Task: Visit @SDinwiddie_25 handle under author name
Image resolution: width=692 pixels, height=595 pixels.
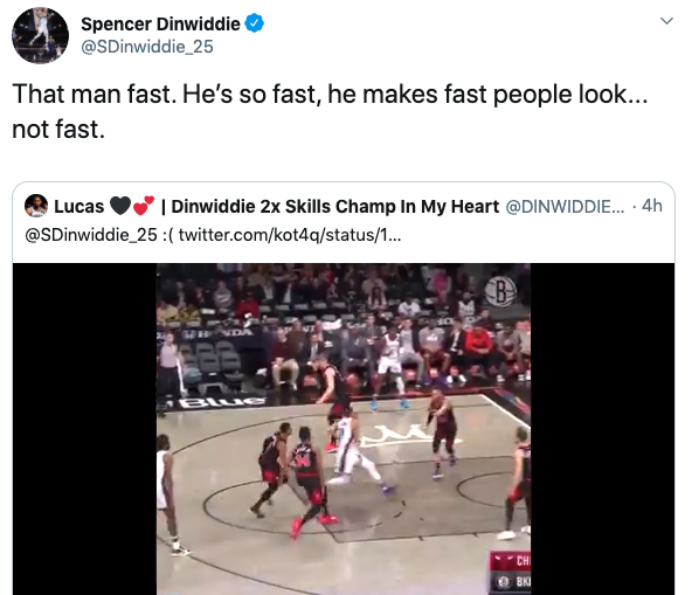Action: click(147, 46)
